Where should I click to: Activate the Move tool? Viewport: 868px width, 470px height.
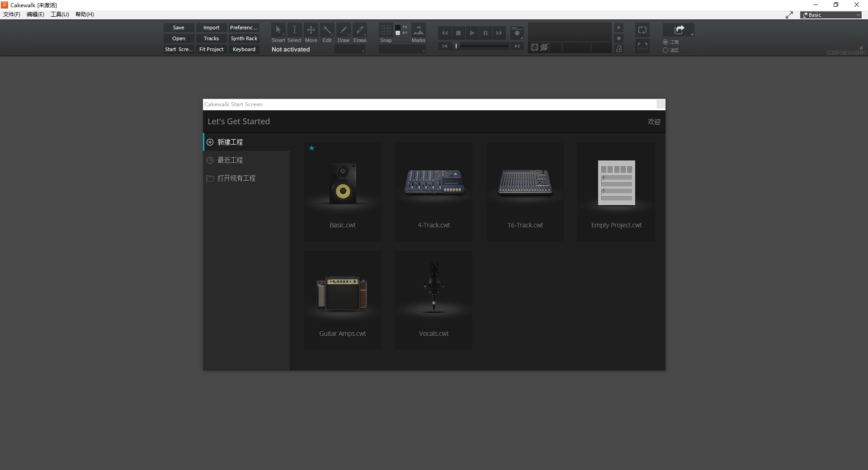coord(311,30)
